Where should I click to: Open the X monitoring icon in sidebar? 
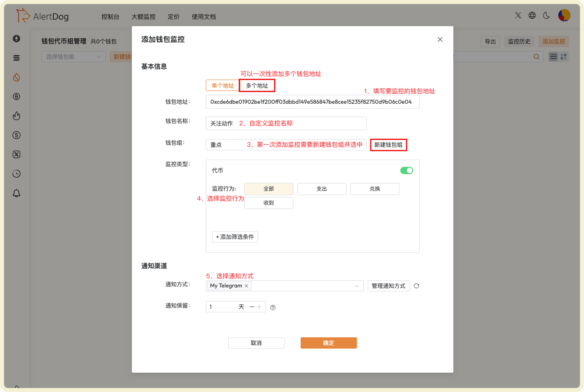pyautogui.click(x=16, y=154)
